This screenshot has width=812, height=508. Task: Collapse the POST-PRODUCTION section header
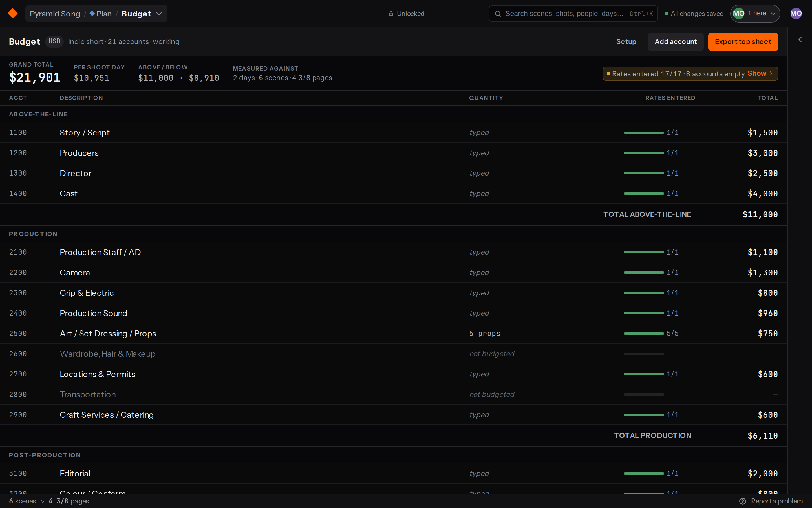click(394, 455)
